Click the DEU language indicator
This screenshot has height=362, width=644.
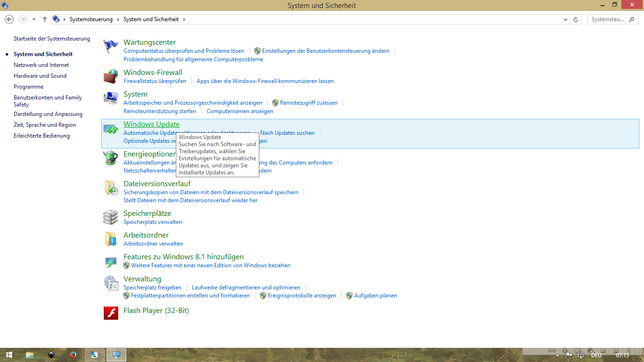pos(596,355)
